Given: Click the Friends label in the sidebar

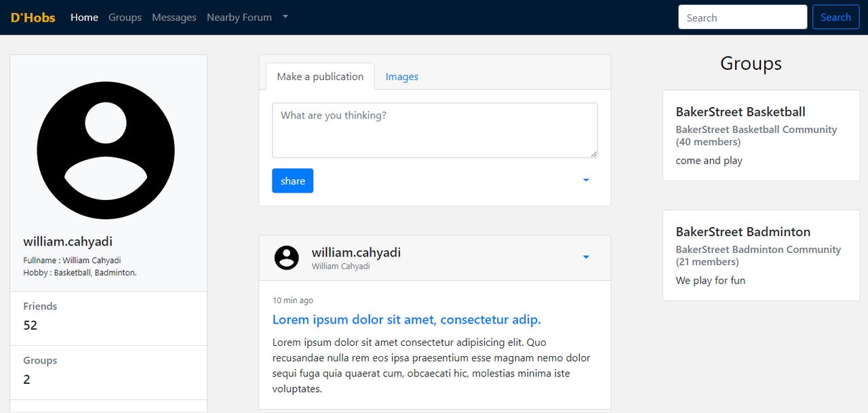Looking at the screenshot, I should [40, 307].
